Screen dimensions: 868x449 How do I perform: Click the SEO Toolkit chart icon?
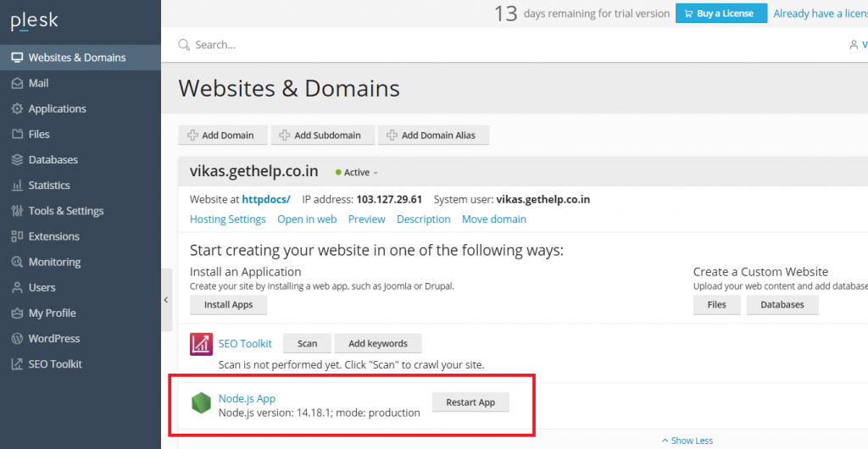click(201, 344)
